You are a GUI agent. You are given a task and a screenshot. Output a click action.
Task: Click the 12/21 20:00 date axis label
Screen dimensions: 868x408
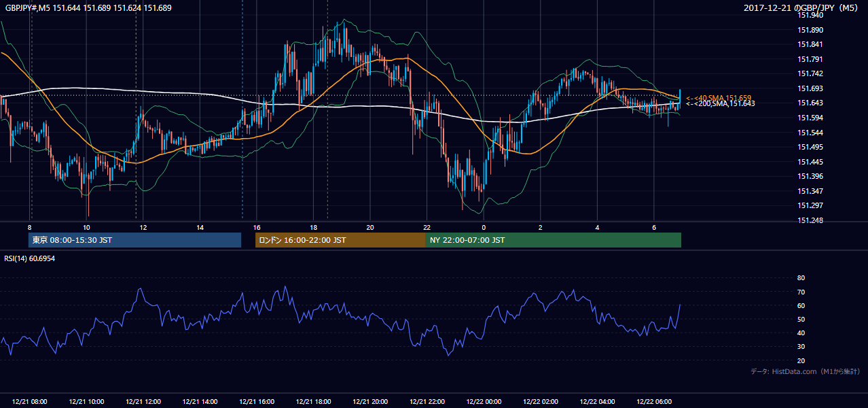tap(369, 402)
